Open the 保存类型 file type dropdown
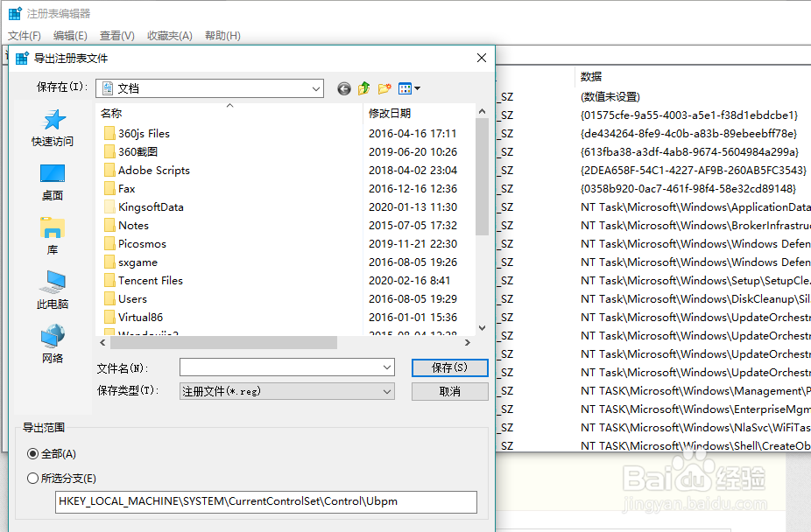This screenshot has width=811, height=532. coord(287,391)
